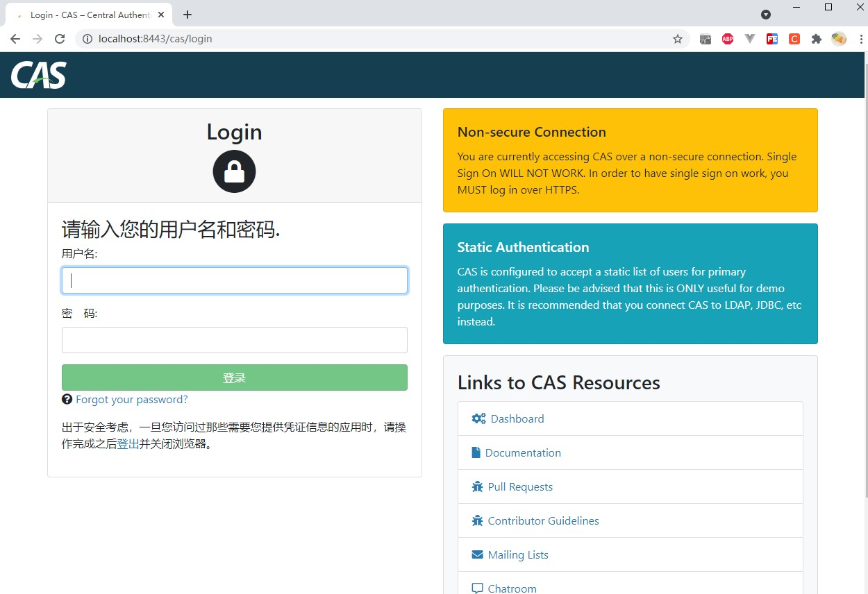868x594 pixels.
Task: Click the 用户名: field label
Action: click(80, 254)
